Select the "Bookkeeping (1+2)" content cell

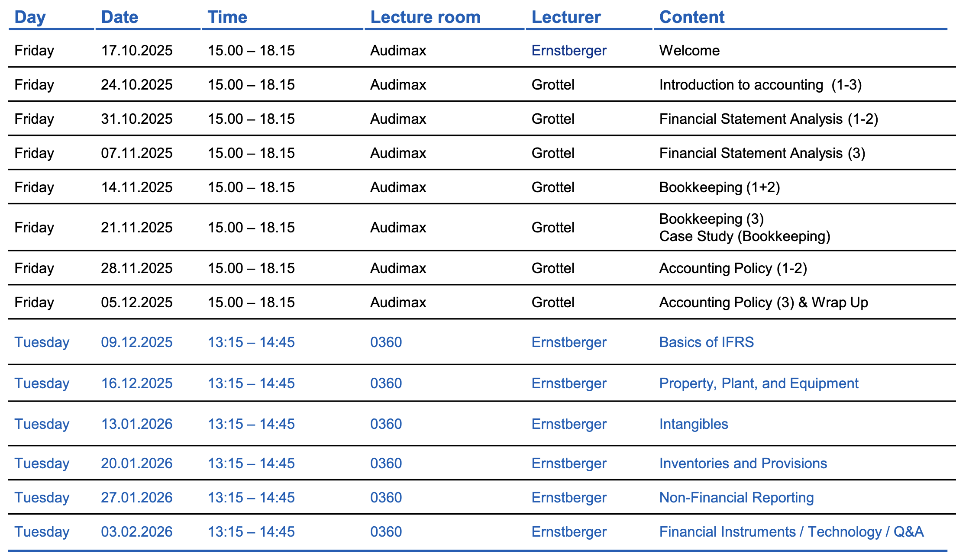tap(720, 187)
